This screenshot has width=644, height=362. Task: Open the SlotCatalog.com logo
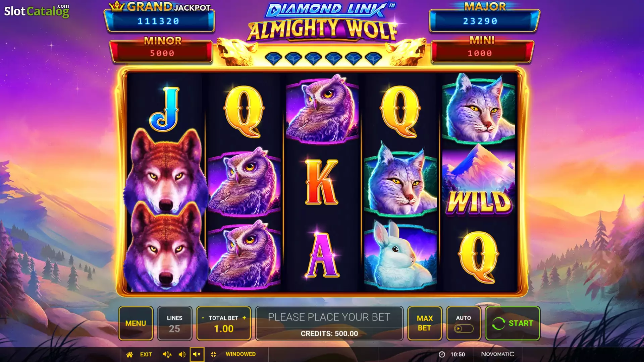tap(37, 11)
